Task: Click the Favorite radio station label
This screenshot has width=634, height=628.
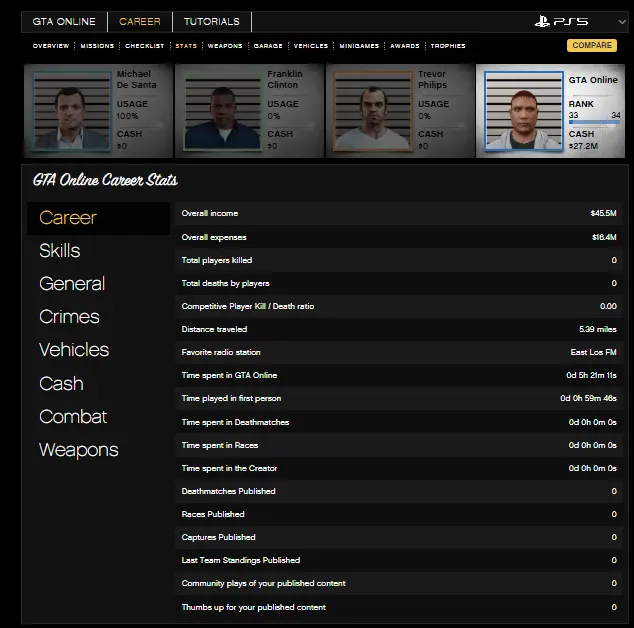Action: pos(221,352)
